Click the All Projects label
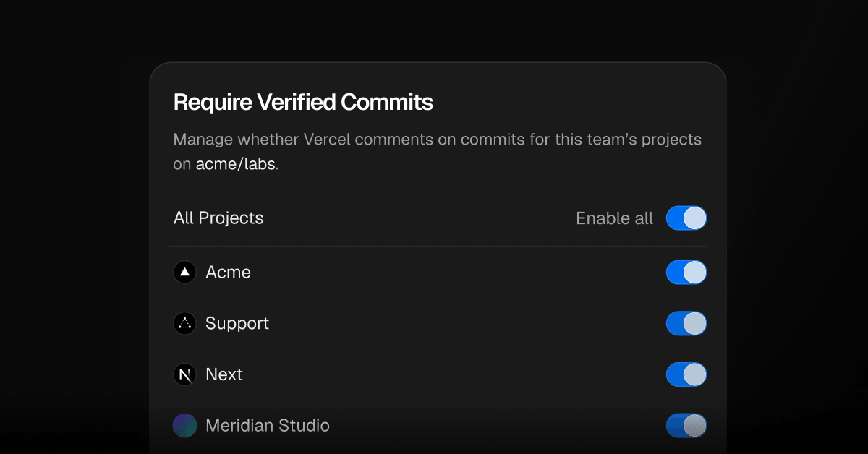 [x=218, y=218]
